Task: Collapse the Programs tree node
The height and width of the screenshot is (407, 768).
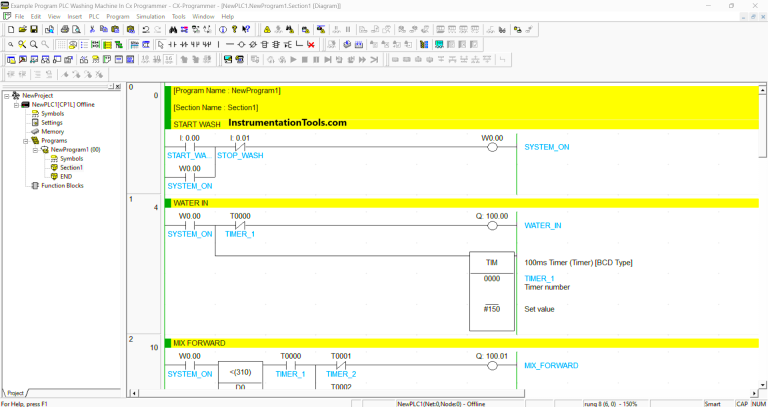Action: (24, 141)
